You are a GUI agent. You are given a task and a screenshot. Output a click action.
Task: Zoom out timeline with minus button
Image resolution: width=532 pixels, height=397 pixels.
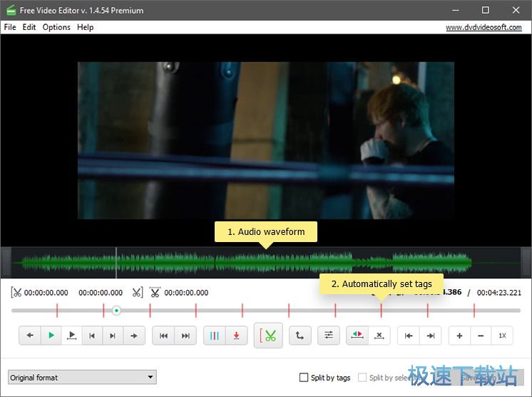click(x=481, y=336)
